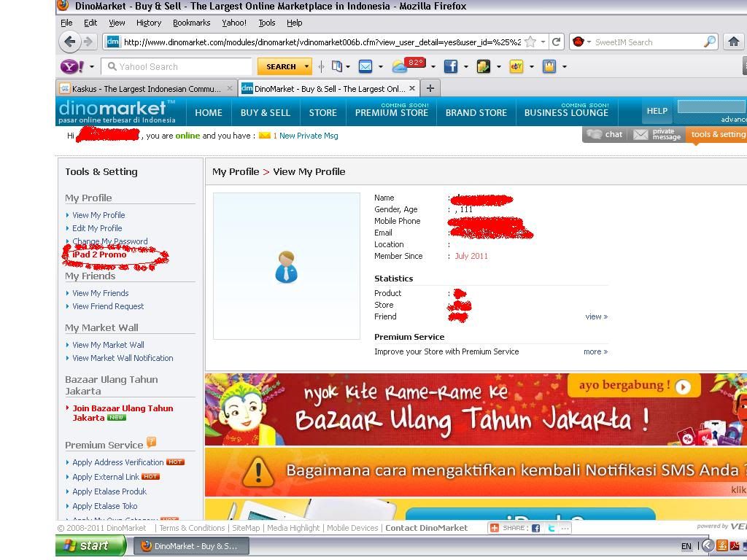Expand the shopping bag dropdown arrow
747x560 pixels.
pyautogui.click(x=564, y=66)
